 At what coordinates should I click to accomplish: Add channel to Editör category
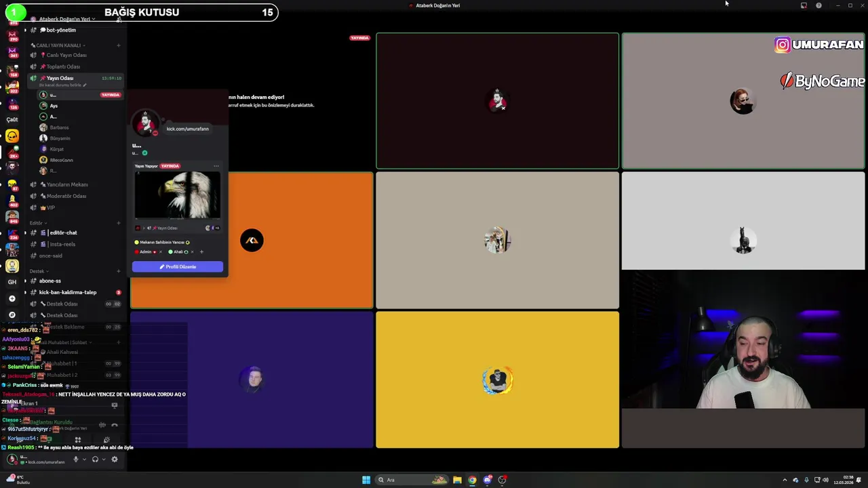(x=118, y=223)
